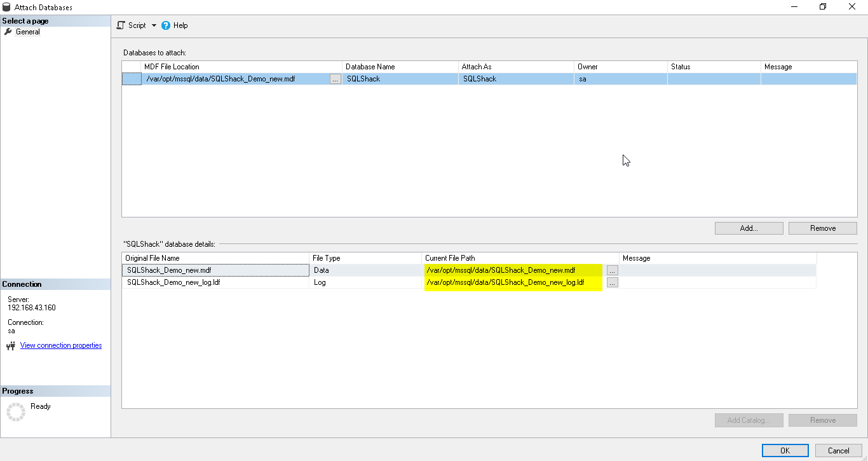The height and width of the screenshot is (461, 868).
Task: Edit the Attach As SQLShack cell
Action: (515, 79)
